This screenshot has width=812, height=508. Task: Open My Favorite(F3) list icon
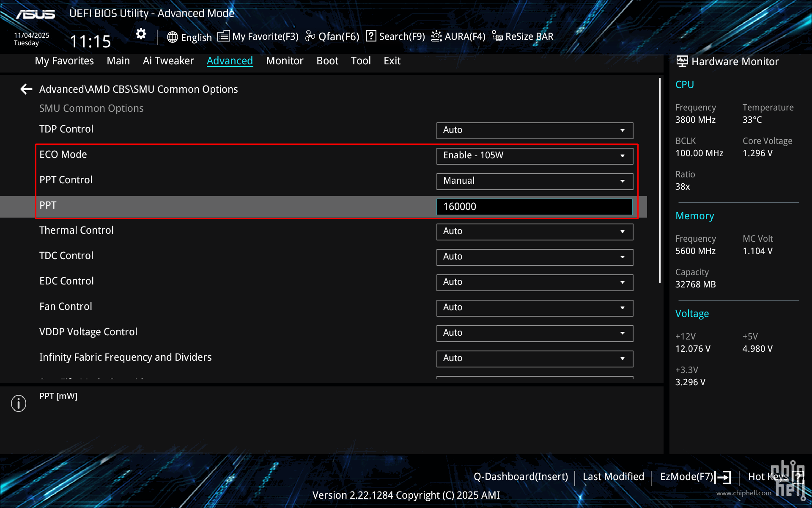pyautogui.click(x=223, y=36)
